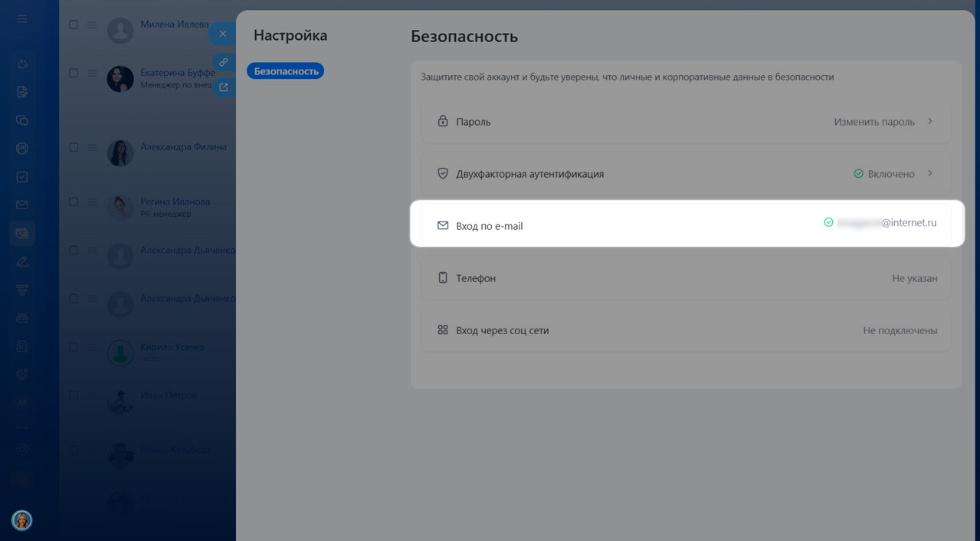
Task: Expand Двухфакторная аутентификация chevron arrow
Action: (x=930, y=173)
